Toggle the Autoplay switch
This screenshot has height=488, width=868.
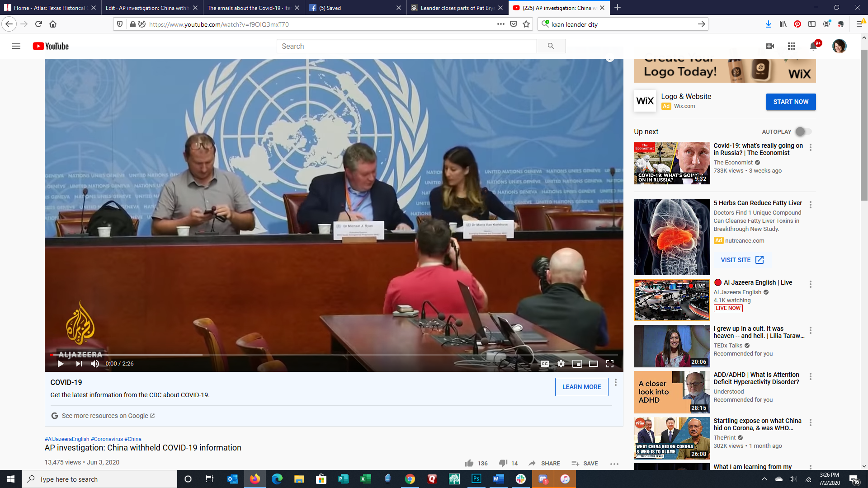[803, 131]
